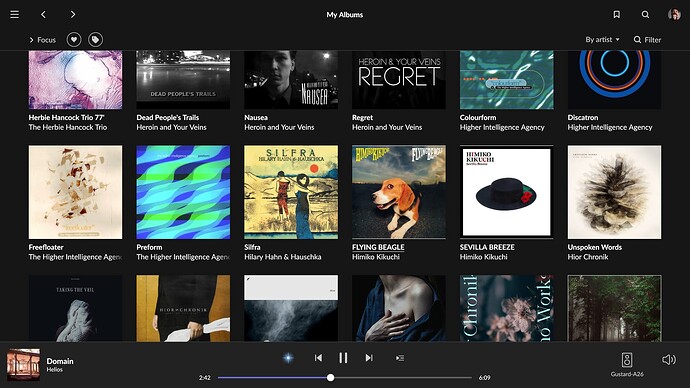
Task: Click the signal path star icon
Action: point(288,358)
